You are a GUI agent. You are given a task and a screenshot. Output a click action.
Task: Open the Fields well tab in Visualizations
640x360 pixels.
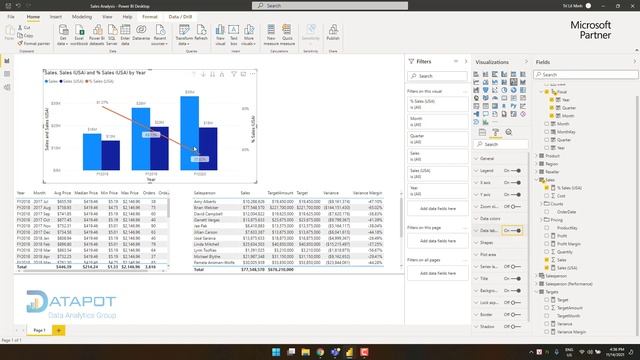pyautogui.click(x=482, y=132)
